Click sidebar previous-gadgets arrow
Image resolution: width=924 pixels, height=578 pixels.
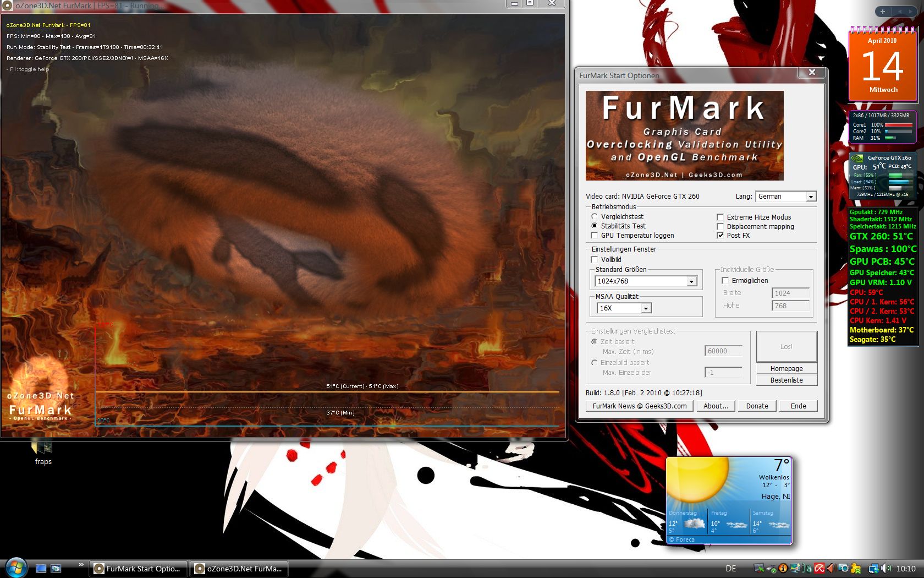[900, 11]
